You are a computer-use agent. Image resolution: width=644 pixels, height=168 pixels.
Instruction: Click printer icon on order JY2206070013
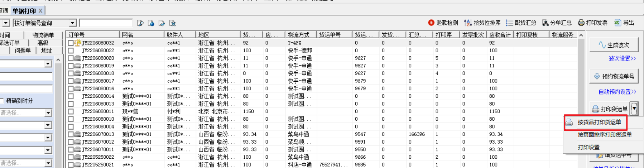pyautogui.click(x=78, y=134)
